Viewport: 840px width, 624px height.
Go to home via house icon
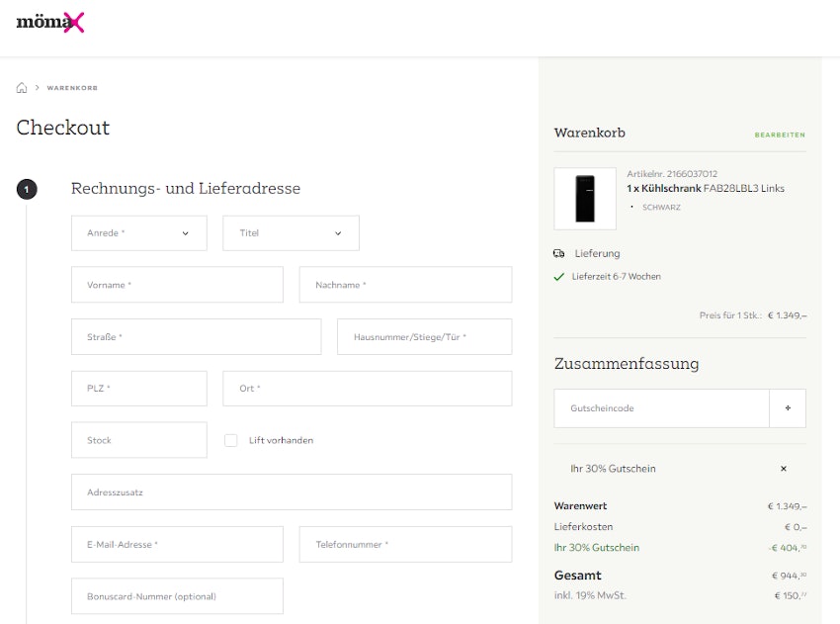tap(22, 88)
